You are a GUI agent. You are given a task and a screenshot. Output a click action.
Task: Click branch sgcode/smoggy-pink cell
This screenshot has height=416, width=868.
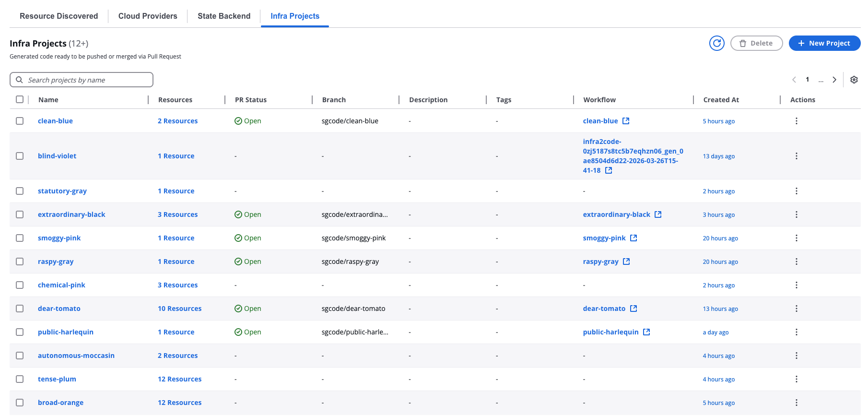click(x=353, y=238)
